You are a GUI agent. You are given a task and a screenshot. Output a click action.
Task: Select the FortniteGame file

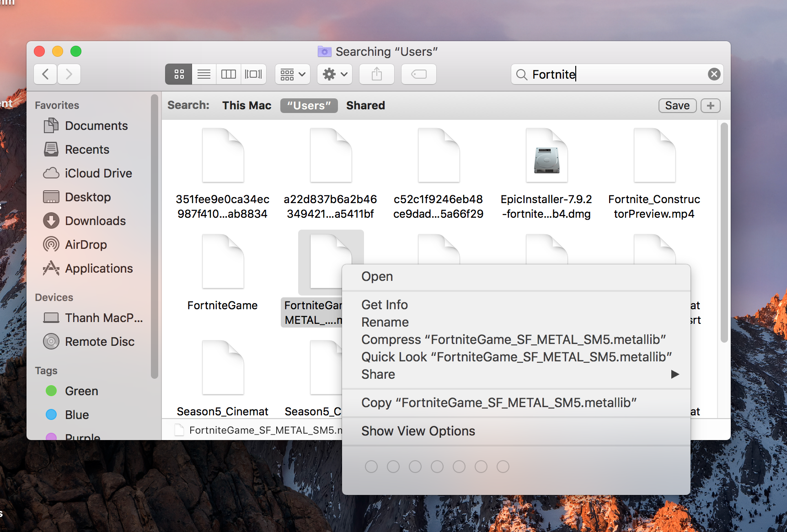(x=223, y=273)
